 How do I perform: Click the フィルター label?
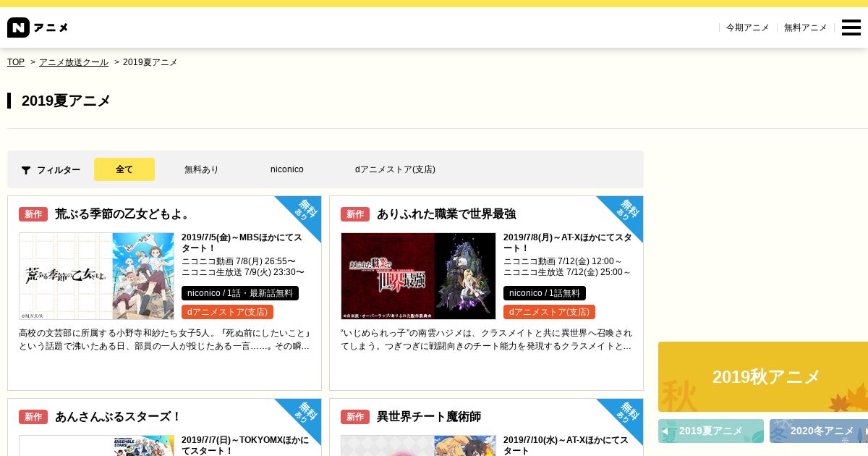pyautogui.click(x=59, y=170)
